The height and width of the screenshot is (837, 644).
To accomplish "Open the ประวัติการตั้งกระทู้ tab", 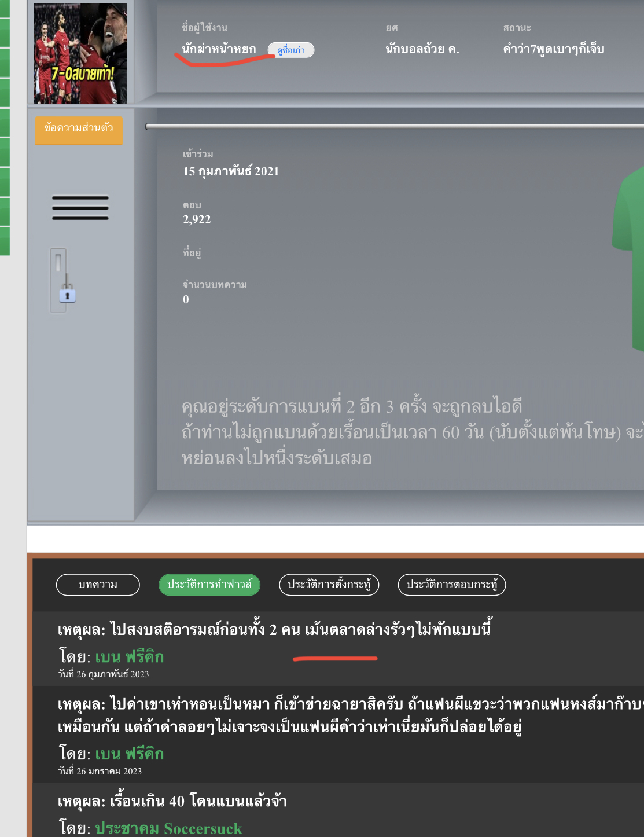I will (329, 585).
